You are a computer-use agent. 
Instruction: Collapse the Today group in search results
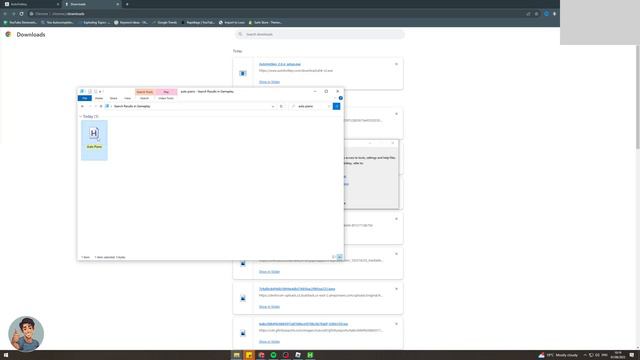[80, 116]
